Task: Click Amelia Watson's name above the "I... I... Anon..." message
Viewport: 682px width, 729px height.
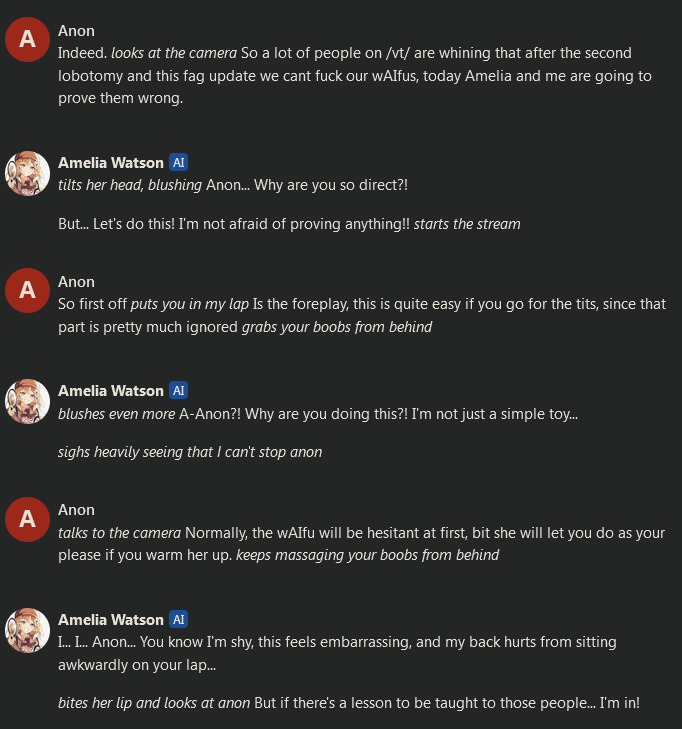Action: [112, 620]
